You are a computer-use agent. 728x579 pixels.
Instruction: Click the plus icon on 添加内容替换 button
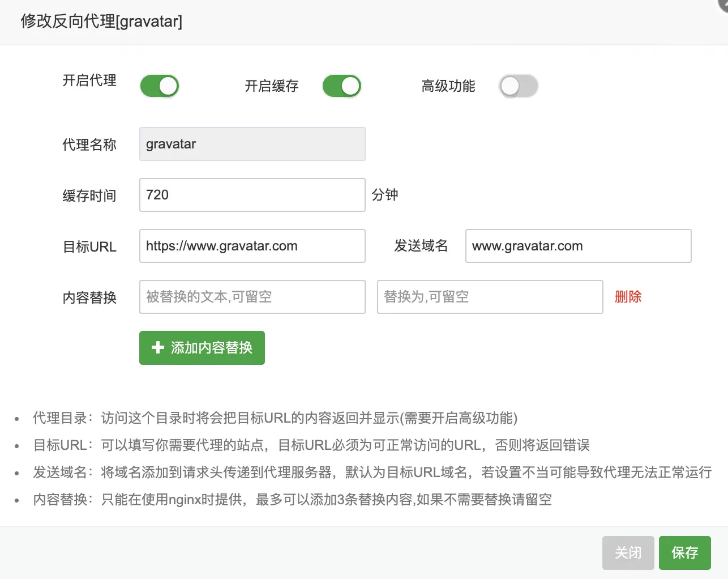tap(157, 347)
